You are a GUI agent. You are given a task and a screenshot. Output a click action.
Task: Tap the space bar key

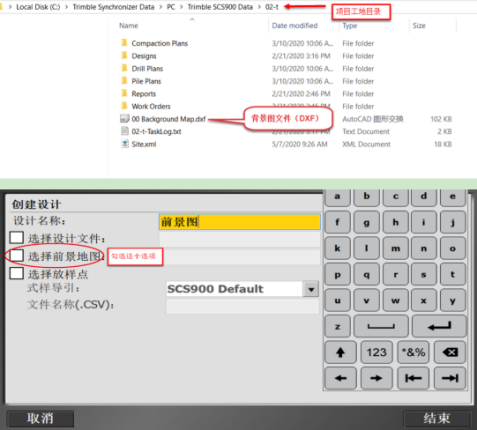pyautogui.click(x=381, y=326)
